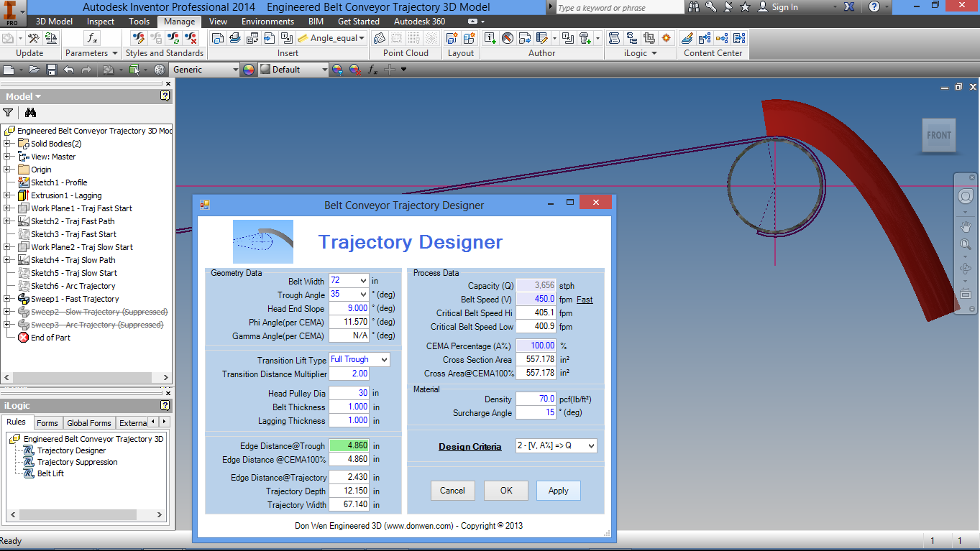The width and height of the screenshot is (980, 551).
Task: Click the Rebuild All hammer icon
Action: click(x=33, y=38)
